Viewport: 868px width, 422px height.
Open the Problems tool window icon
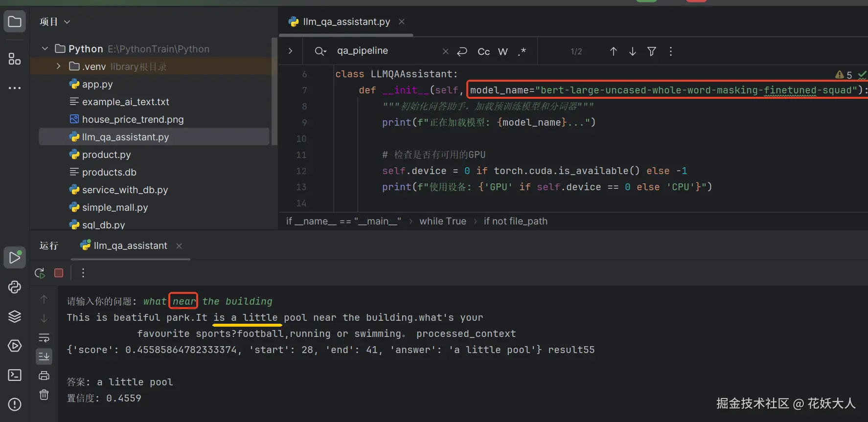[15, 404]
